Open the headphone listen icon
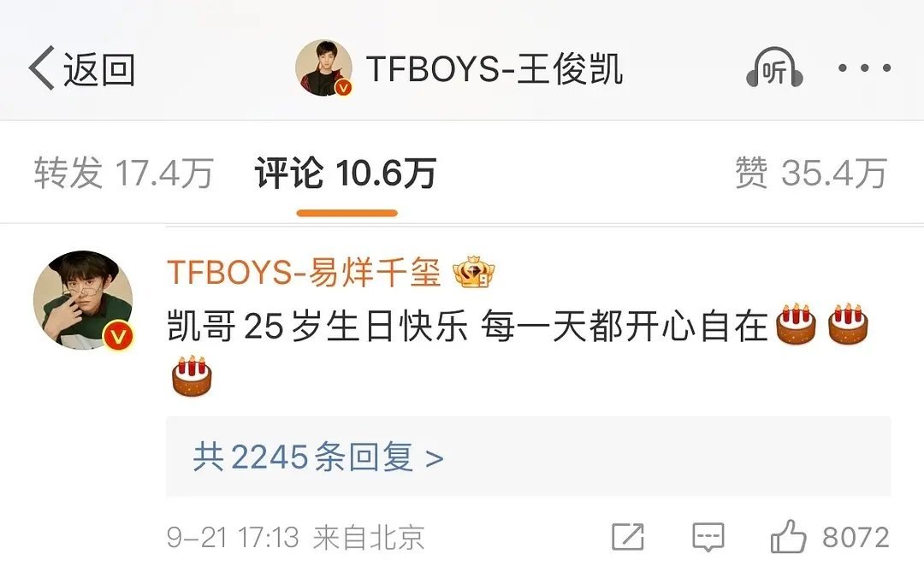Screen dimensions: 924x566 tap(774, 68)
